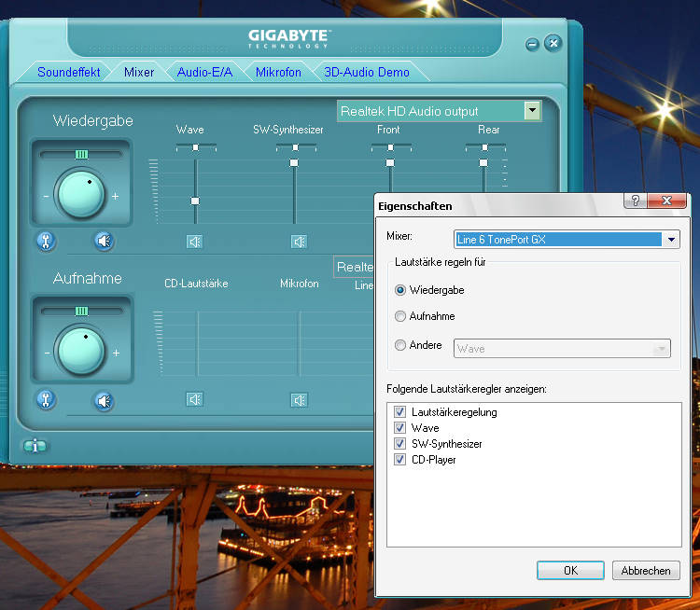Open Mixer Line 6 TonePort GX dropdown
This screenshot has height=610, width=700.
[671, 240]
